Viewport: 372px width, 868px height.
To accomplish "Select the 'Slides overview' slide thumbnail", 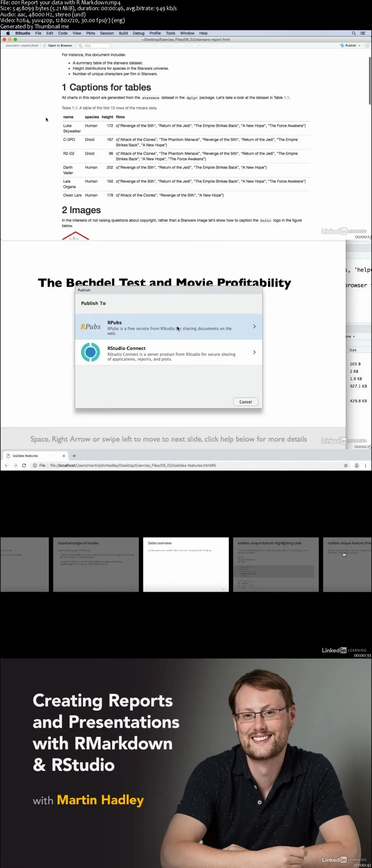I will (186, 564).
